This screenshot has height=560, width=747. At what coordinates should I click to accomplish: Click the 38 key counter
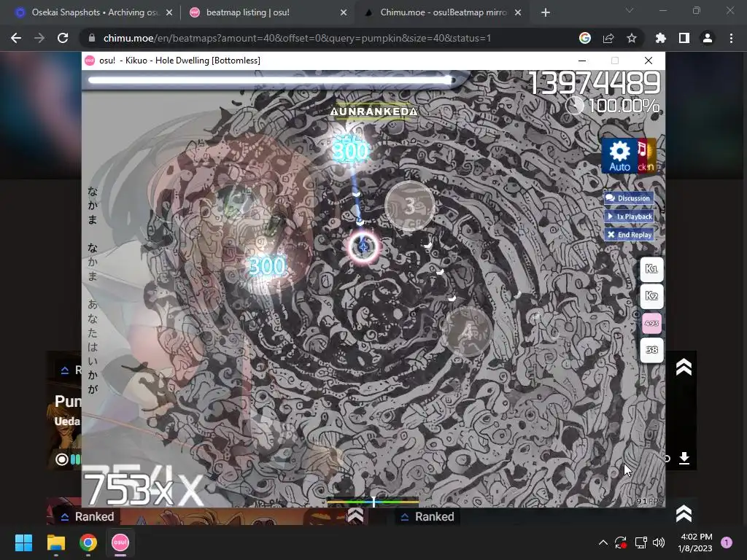[x=651, y=351]
